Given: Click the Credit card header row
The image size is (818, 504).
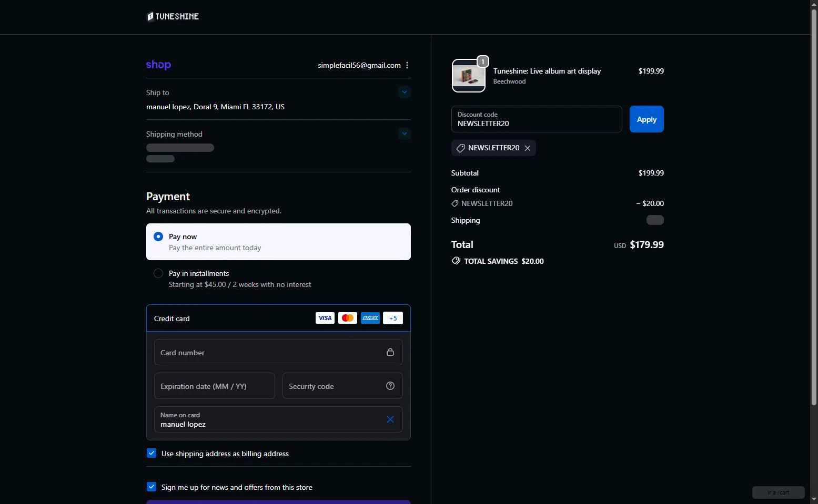Looking at the screenshot, I should point(278,318).
